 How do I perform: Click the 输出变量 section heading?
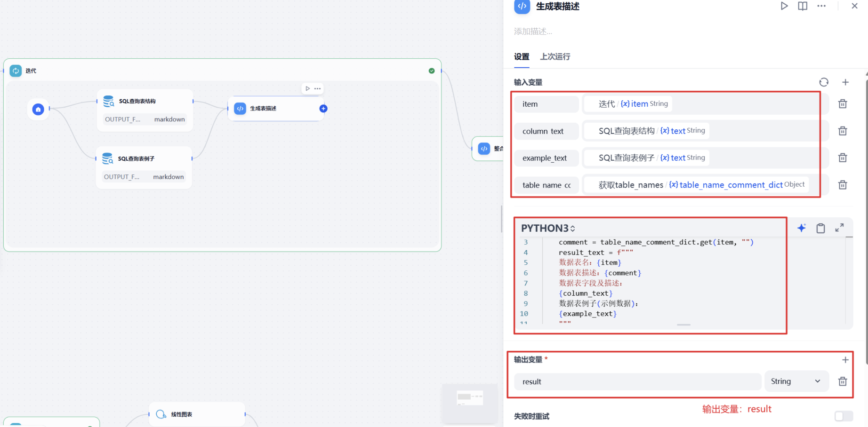pyautogui.click(x=528, y=360)
